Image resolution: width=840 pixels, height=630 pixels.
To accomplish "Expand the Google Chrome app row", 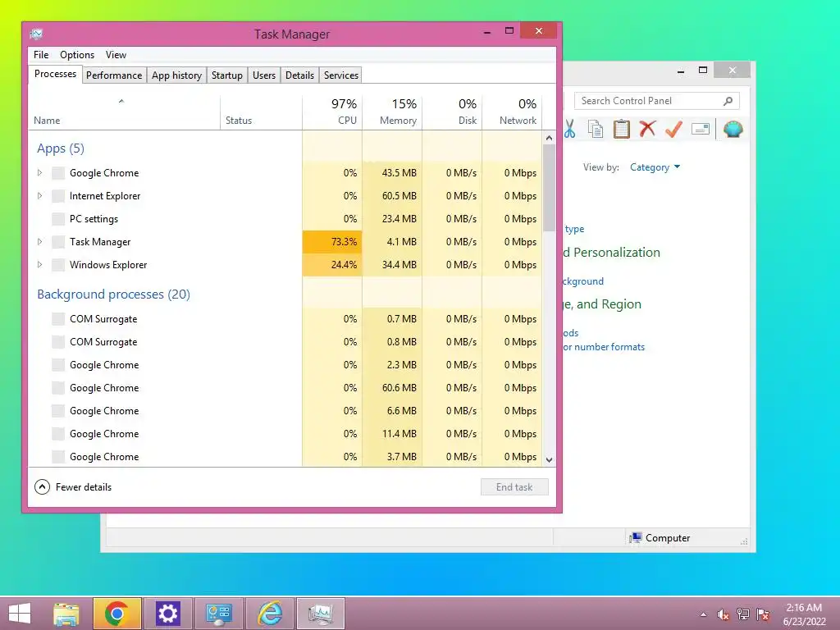I will coord(39,172).
